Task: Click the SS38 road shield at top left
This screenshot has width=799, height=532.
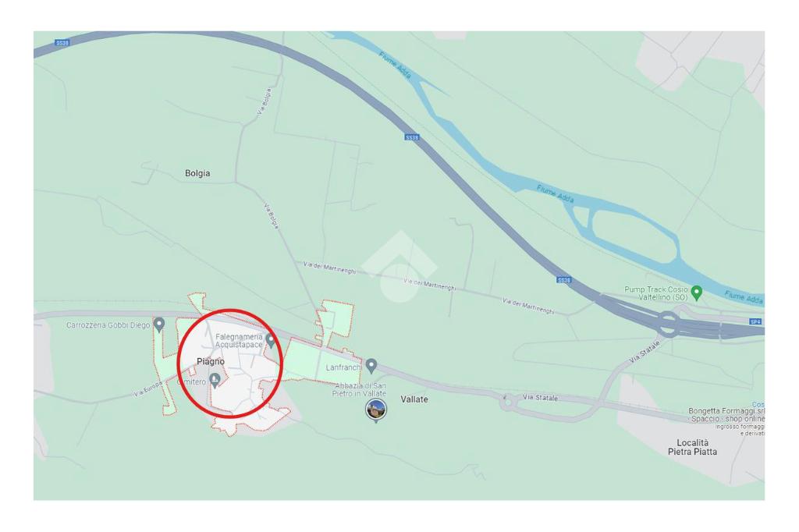Action: (x=62, y=44)
